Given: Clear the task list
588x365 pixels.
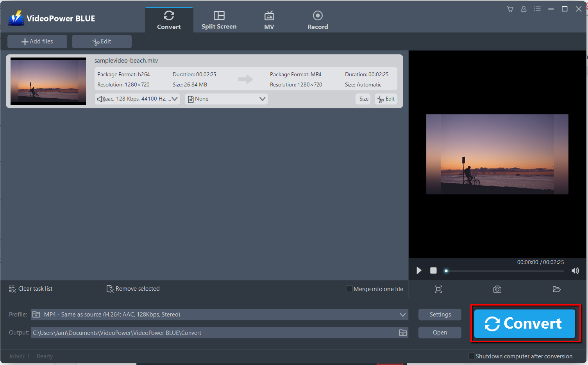Looking at the screenshot, I should pos(30,289).
